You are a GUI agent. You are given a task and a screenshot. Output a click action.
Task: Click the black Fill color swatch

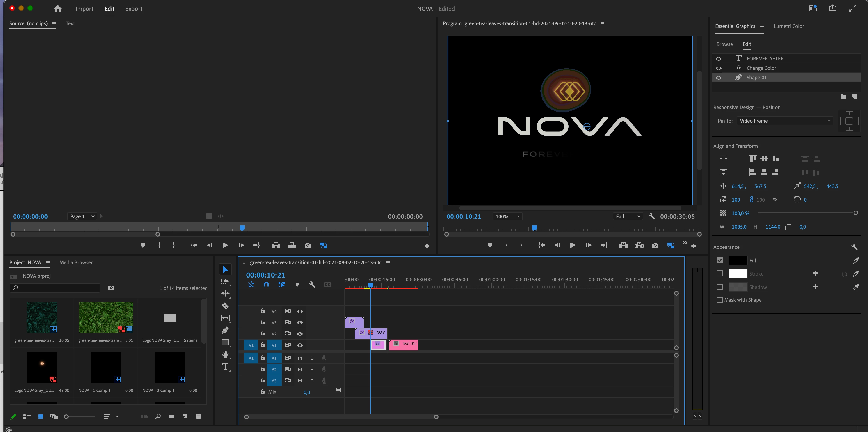pyautogui.click(x=738, y=260)
